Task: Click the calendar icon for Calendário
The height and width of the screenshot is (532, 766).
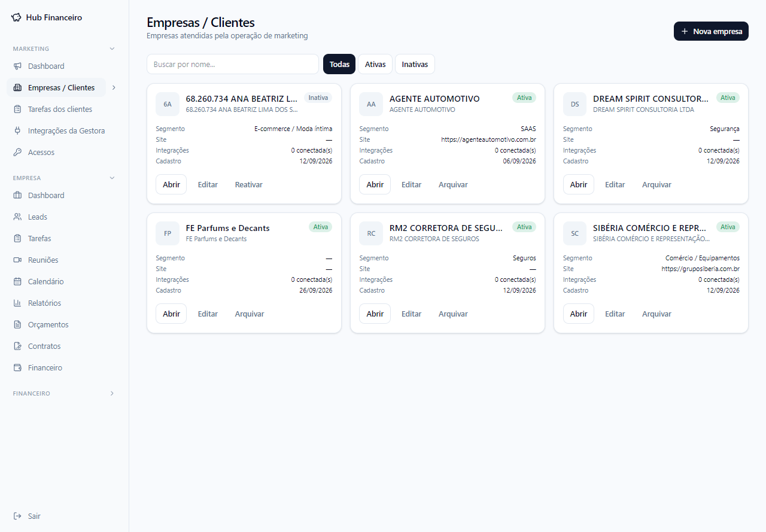Action: point(17,281)
